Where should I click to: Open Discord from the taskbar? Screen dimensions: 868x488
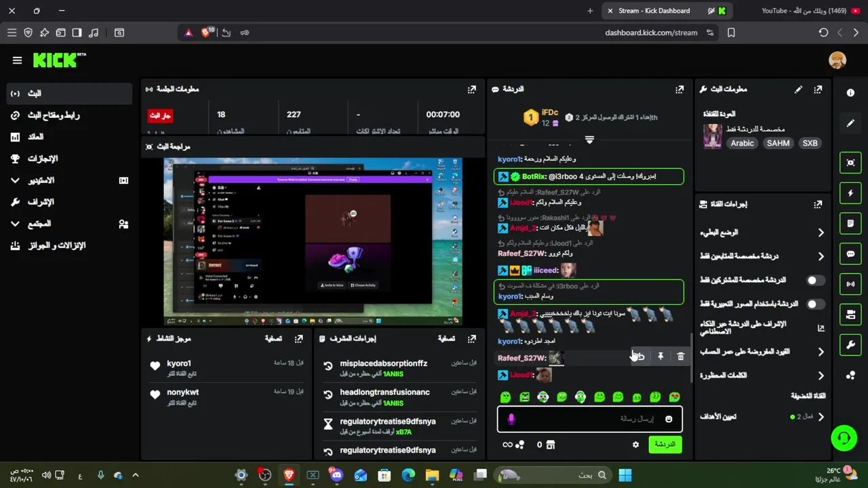[336, 475]
